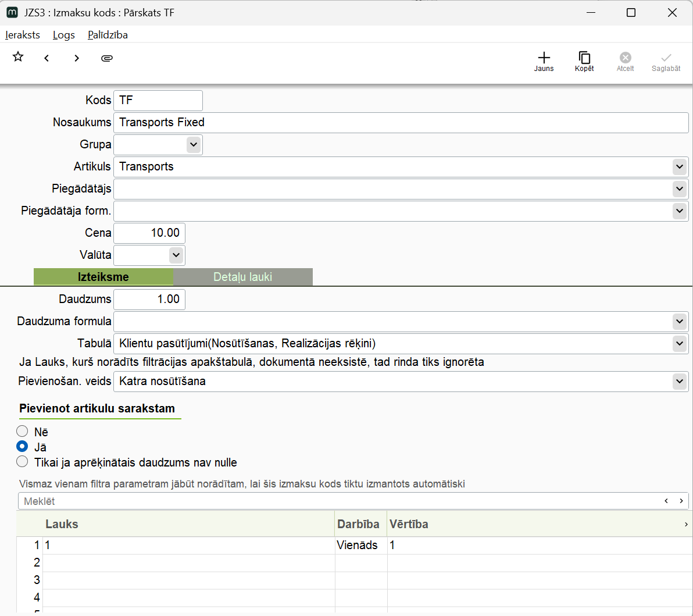Click into the Nosaukums text field

pyautogui.click(x=400, y=123)
